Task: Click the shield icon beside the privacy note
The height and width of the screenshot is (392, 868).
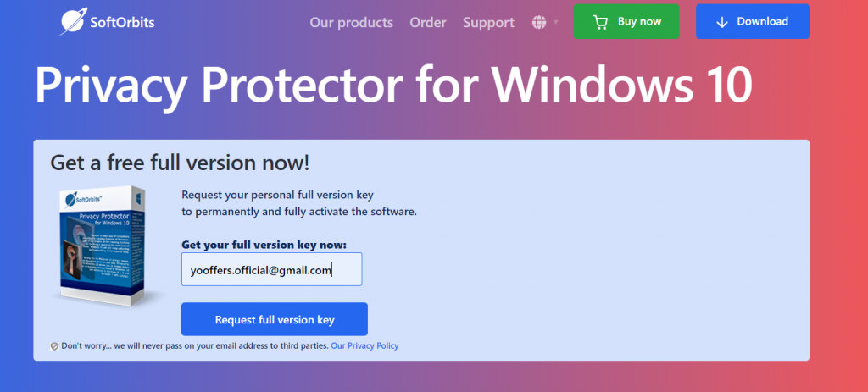Action: 54,346
